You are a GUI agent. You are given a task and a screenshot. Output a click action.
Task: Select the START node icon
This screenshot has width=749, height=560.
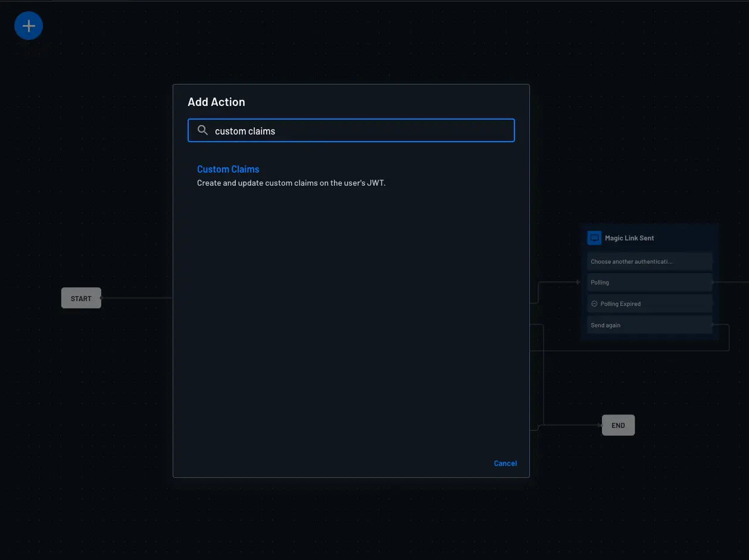[80, 298]
